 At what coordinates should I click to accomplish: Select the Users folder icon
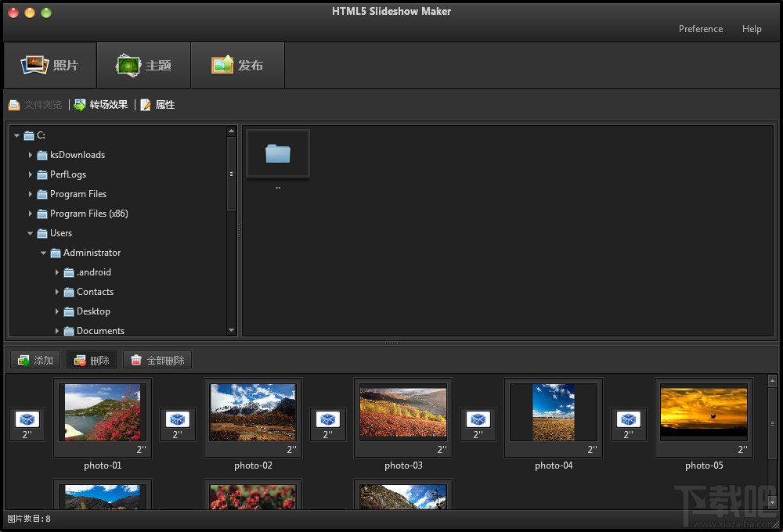[42, 234]
